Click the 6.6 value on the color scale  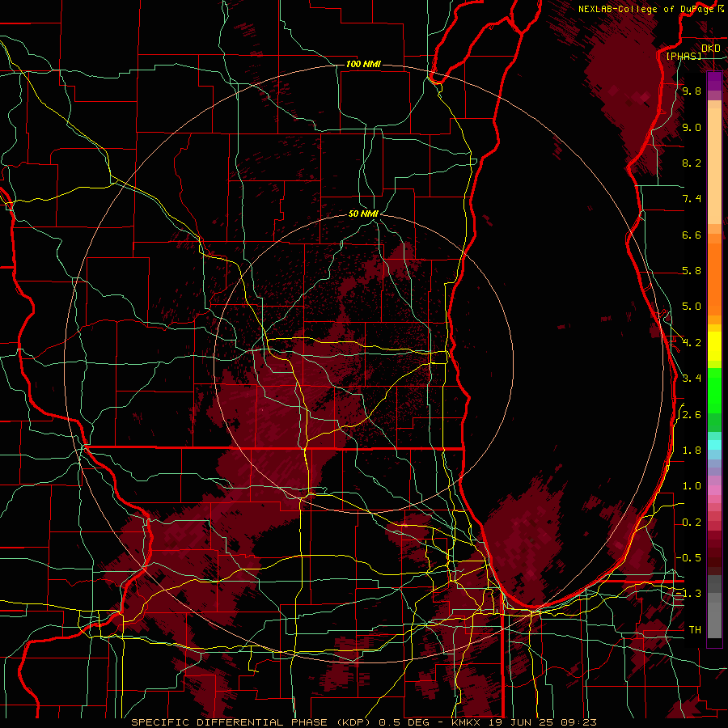692,235
